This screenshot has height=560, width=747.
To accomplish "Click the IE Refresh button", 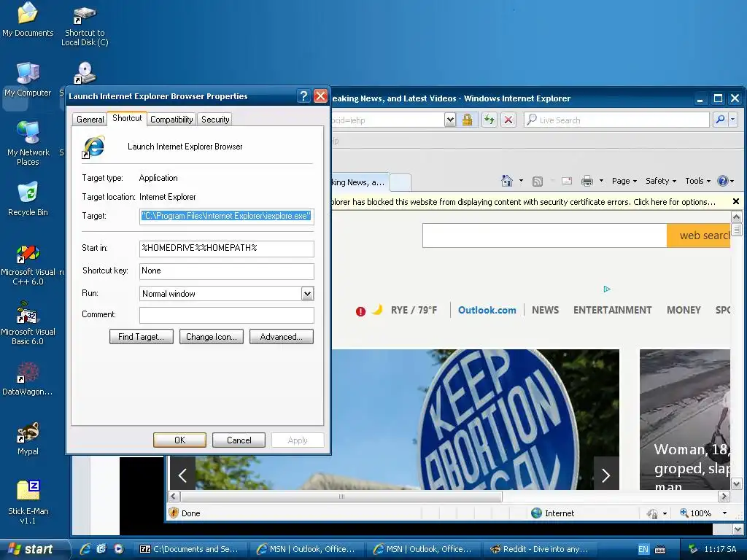I will 489,120.
